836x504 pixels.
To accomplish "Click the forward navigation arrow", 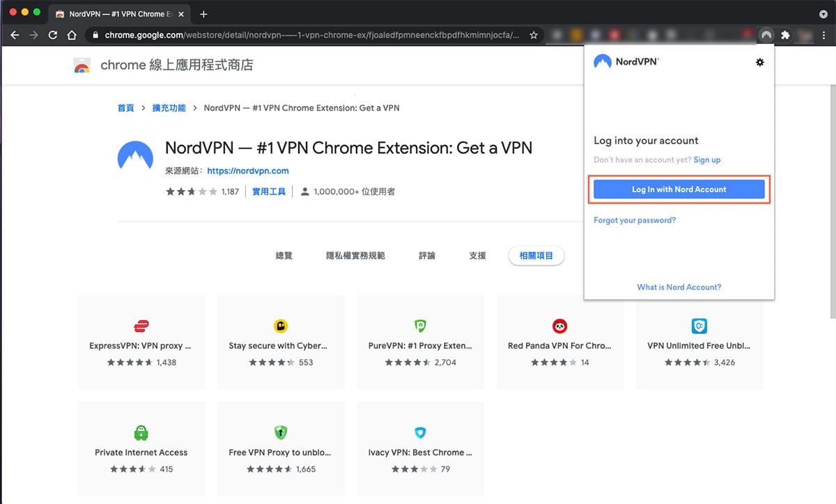I will (x=33, y=35).
